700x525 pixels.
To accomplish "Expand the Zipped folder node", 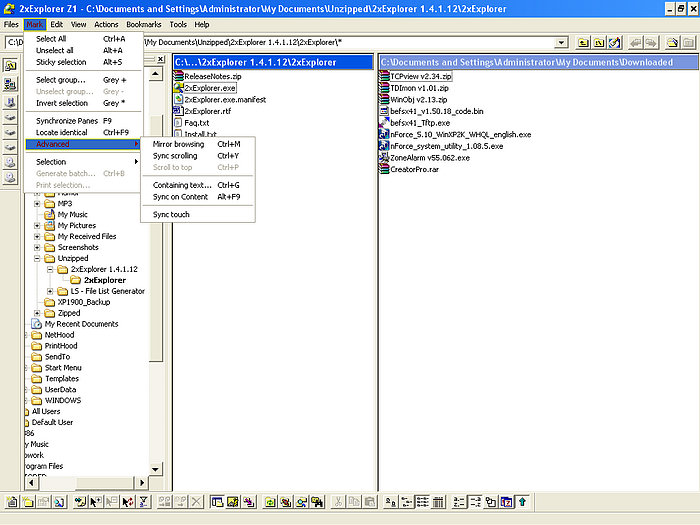I will coord(38,313).
